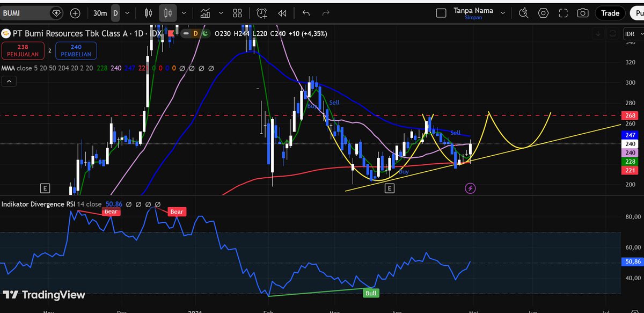Toggle fullscreen mode icon
This screenshot has height=313, width=644.
(x=563, y=13)
